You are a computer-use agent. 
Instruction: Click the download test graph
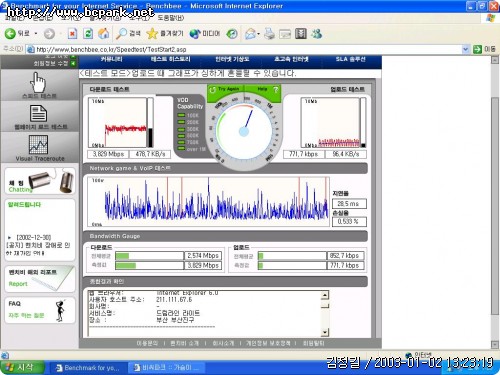(117, 122)
